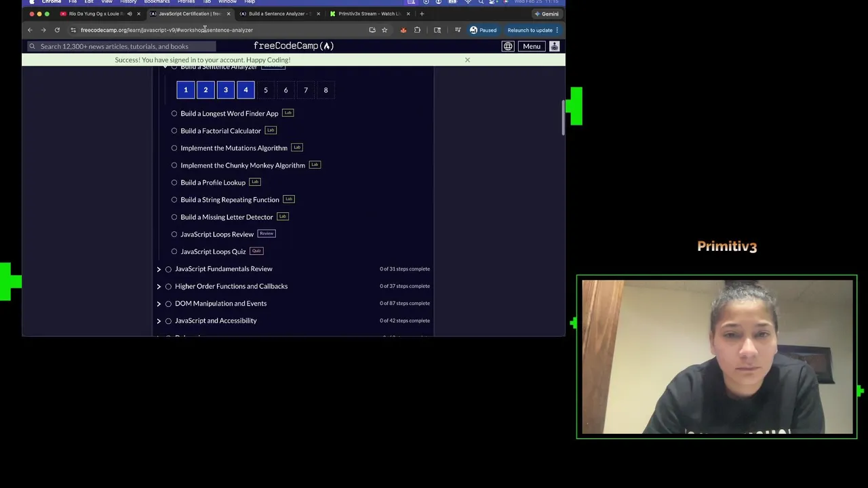Screen dimensions: 868x488
Task: View site information icon in address bar
Action: [x=73, y=30]
